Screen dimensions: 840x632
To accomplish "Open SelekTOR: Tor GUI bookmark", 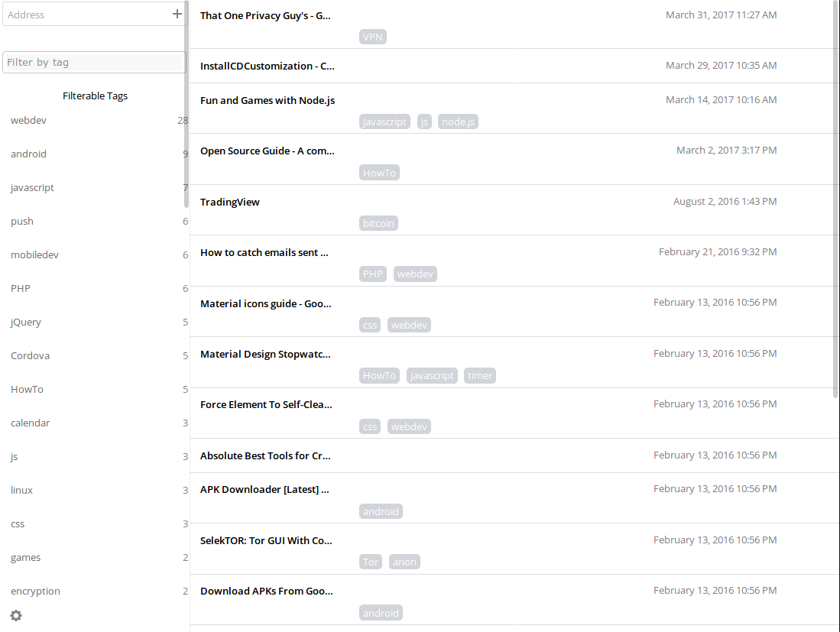I will [x=266, y=540].
